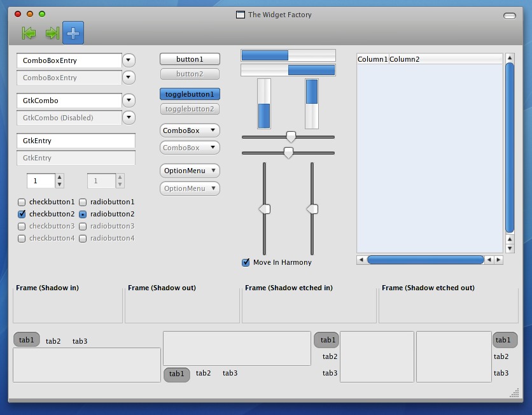Click the vertical scrollbar thumb of the list
532x415 pixels.
[x=510, y=148]
